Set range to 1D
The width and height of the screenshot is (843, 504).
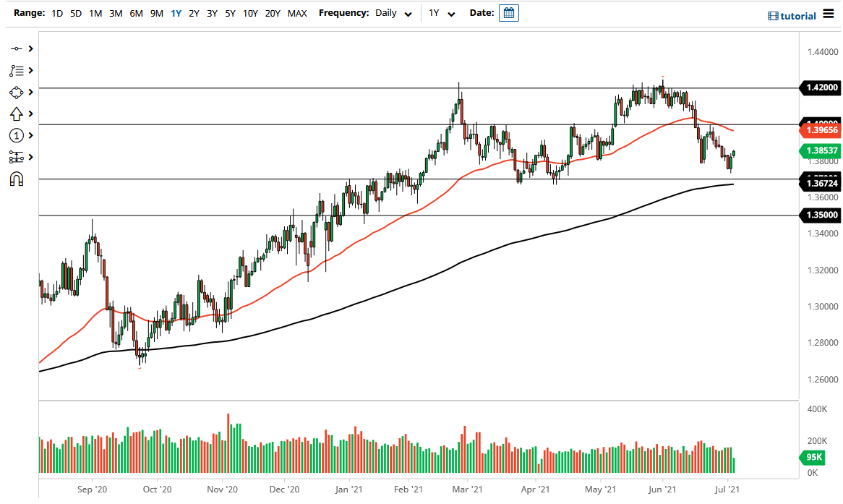[x=57, y=14]
